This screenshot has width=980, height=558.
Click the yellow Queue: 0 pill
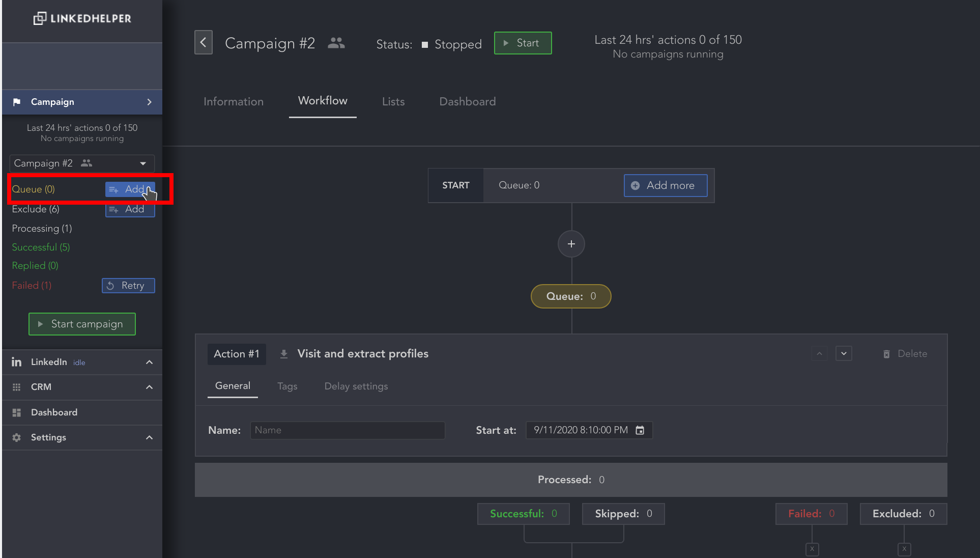coord(571,296)
